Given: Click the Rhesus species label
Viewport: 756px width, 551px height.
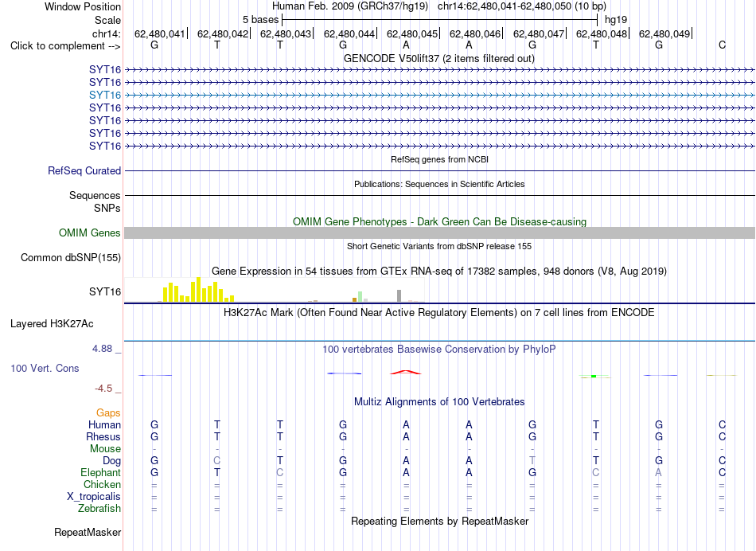Looking at the screenshot, I should tap(103, 437).
